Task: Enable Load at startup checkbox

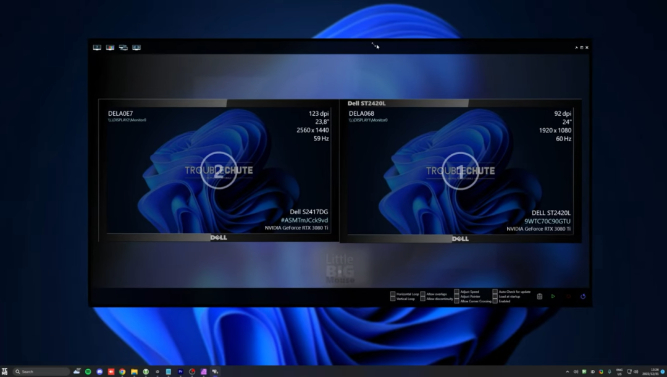Action: coord(495,297)
